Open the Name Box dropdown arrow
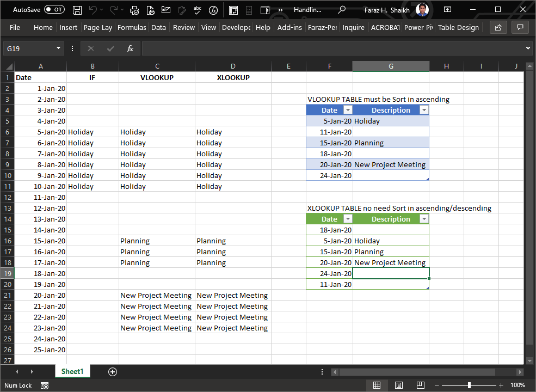This screenshot has width=536, height=392. coord(58,48)
